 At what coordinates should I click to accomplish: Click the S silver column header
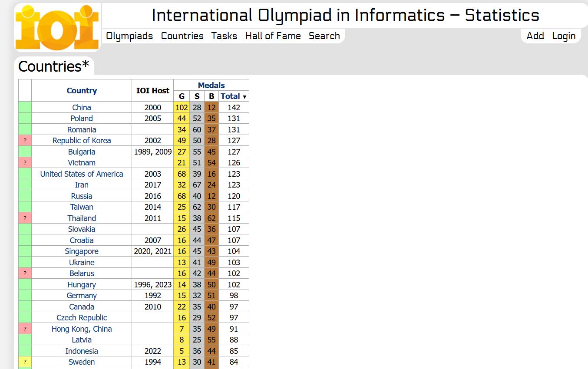(x=197, y=96)
